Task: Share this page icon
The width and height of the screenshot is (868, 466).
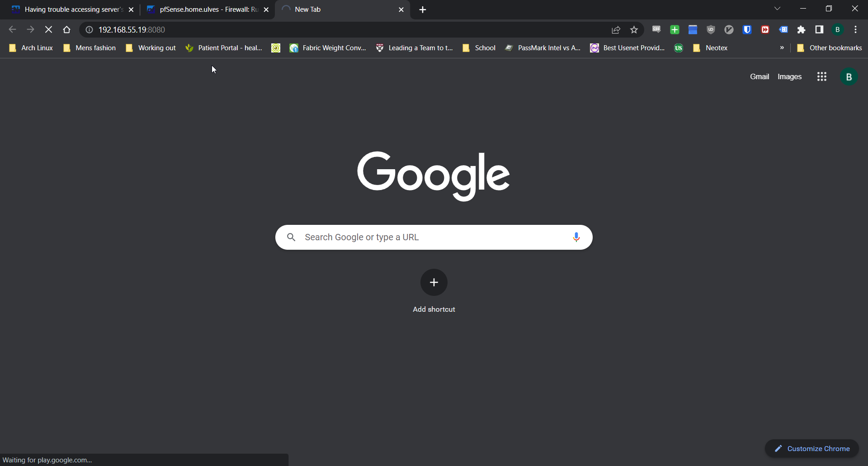Action: pos(616,30)
